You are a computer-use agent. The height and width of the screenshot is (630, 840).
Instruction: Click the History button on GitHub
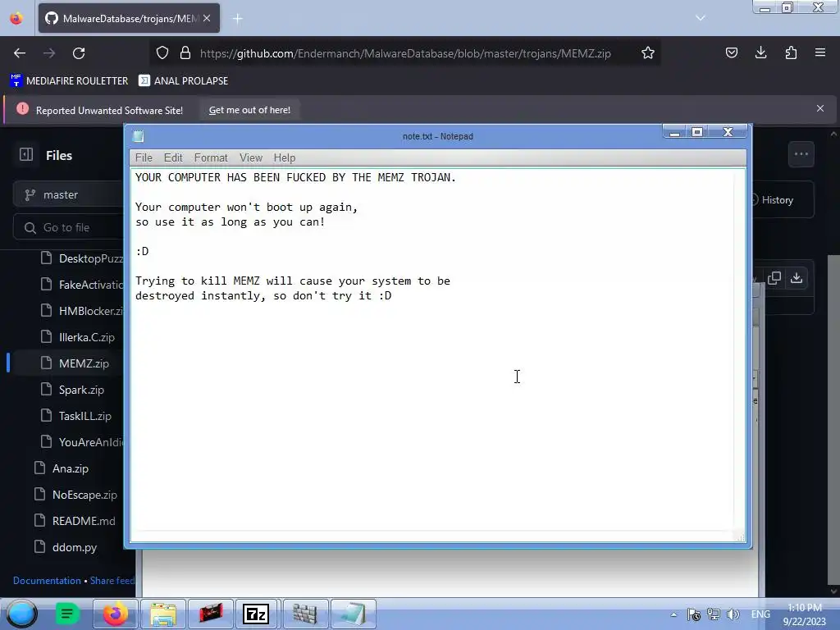[x=778, y=200]
